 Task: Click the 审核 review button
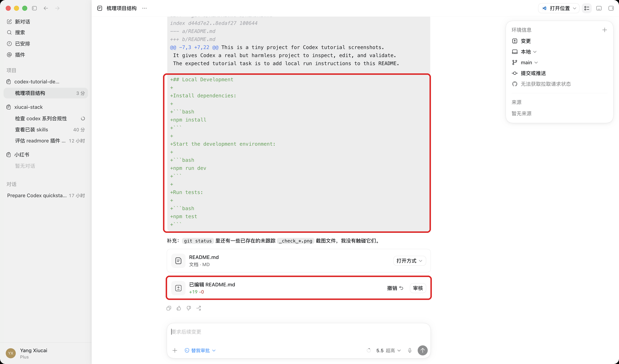tap(418, 288)
